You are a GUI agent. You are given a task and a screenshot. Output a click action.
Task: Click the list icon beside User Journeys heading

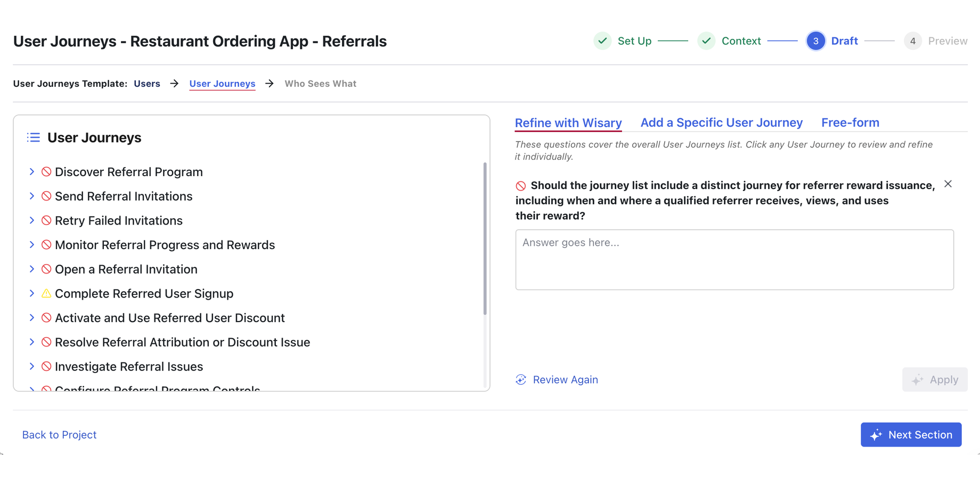[34, 138]
